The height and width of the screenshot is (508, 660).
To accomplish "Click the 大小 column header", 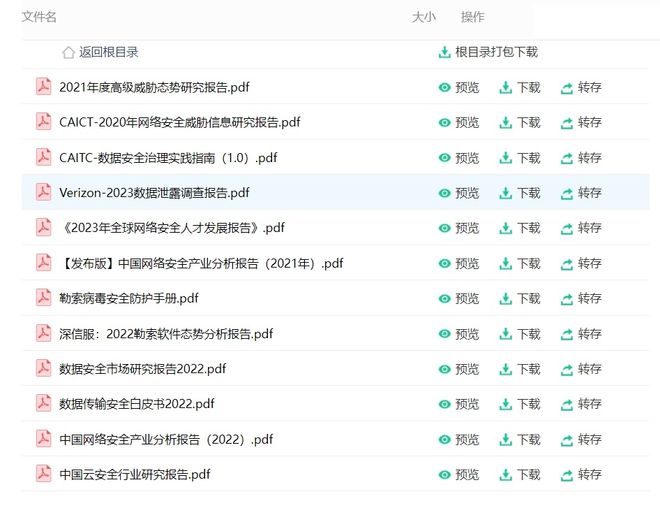I will (423, 17).
